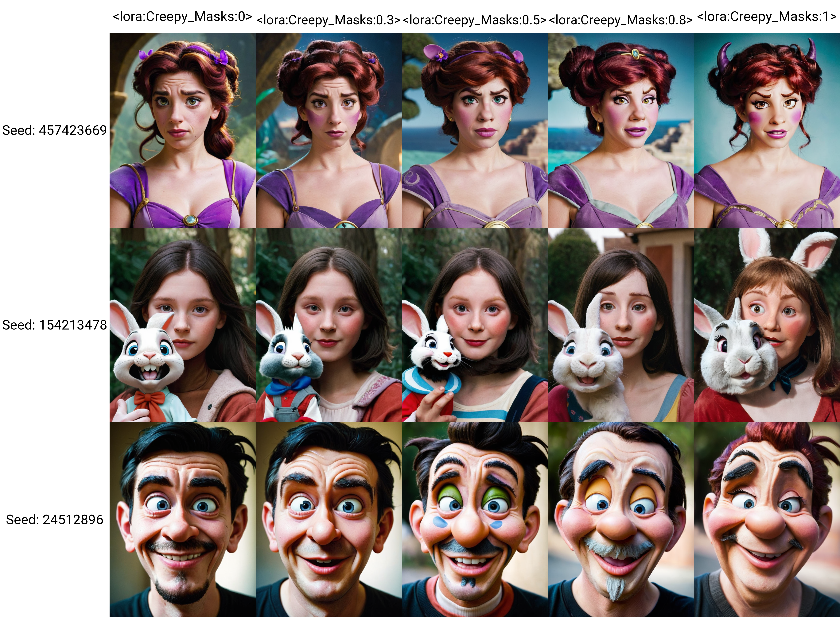Select the purple-dress woman image at weight 0

(182, 130)
